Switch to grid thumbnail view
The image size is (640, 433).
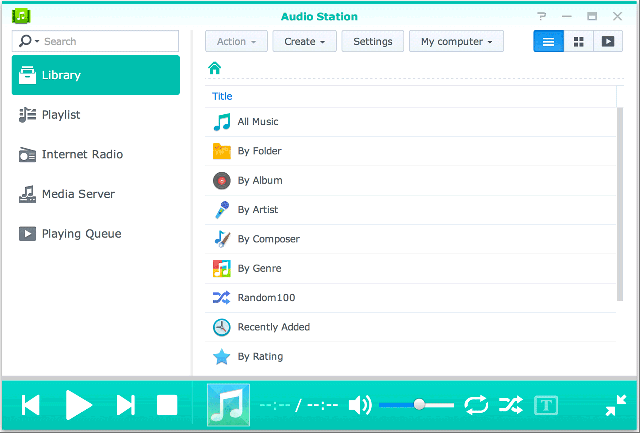(x=579, y=41)
